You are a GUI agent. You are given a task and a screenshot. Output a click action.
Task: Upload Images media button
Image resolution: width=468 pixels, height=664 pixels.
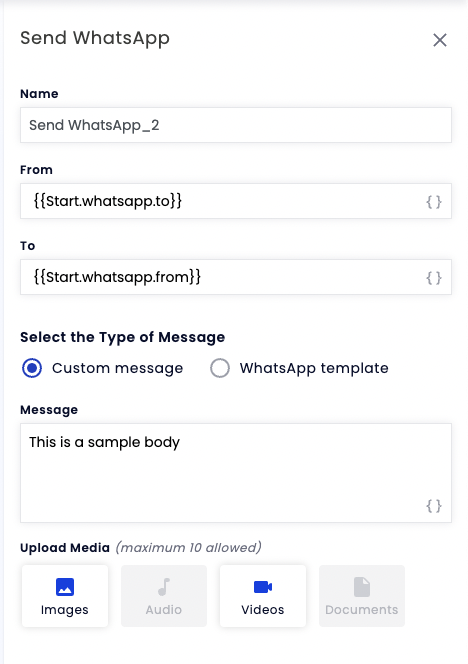click(x=65, y=596)
